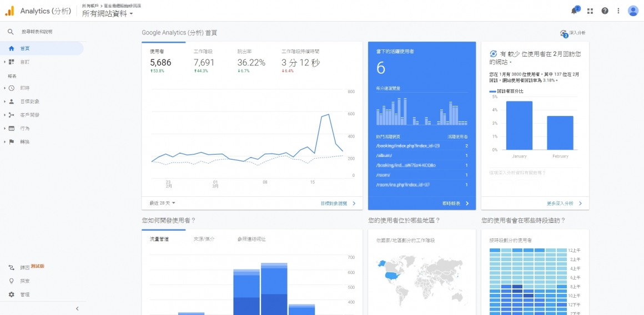Image resolution: width=644 pixels, height=315 pixels.
Task: Switch to the 流量管道 tab
Action: [x=159, y=238]
